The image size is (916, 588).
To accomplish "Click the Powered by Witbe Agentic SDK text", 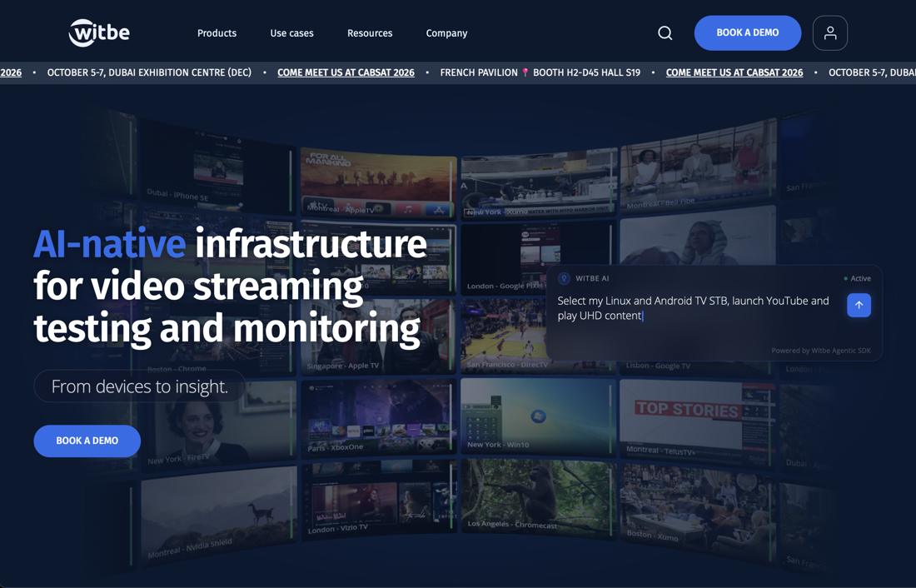I will tap(821, 351).
